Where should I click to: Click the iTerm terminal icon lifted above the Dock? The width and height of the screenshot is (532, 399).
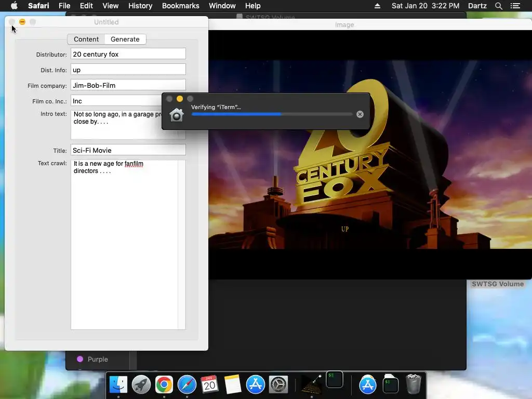coord(334,379)
